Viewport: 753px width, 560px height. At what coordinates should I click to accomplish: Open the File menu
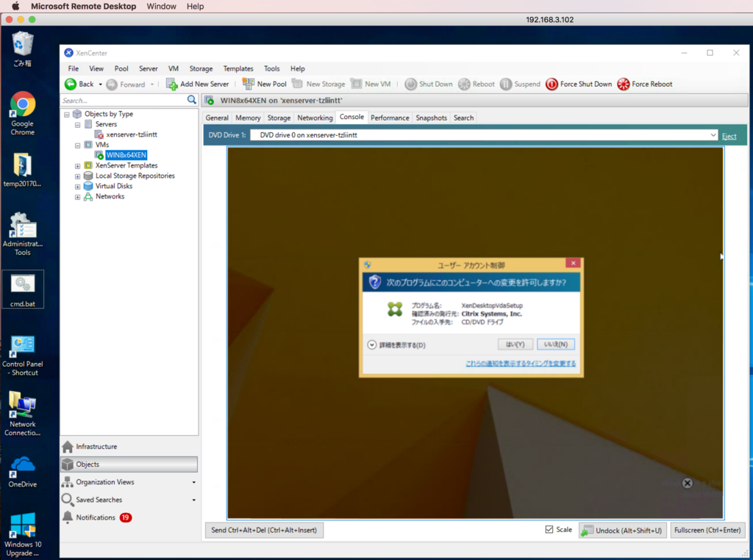[x=74, y=68]
